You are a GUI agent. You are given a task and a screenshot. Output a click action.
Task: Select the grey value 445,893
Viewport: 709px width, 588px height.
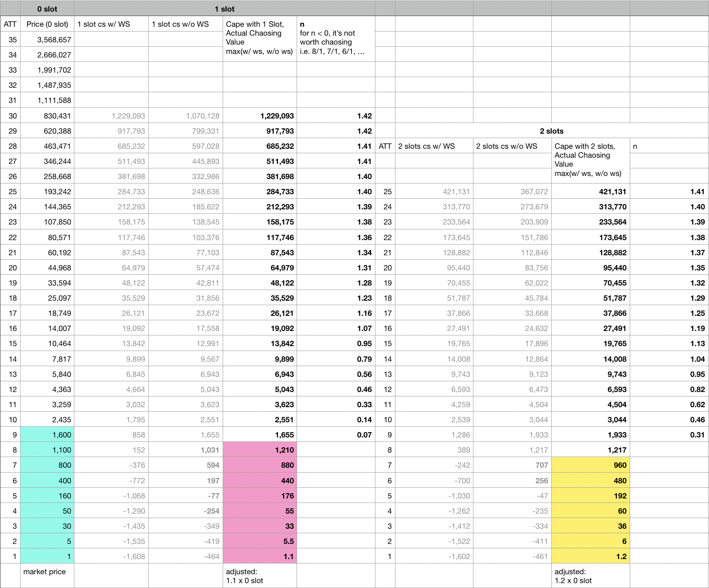tap(186, 161)
